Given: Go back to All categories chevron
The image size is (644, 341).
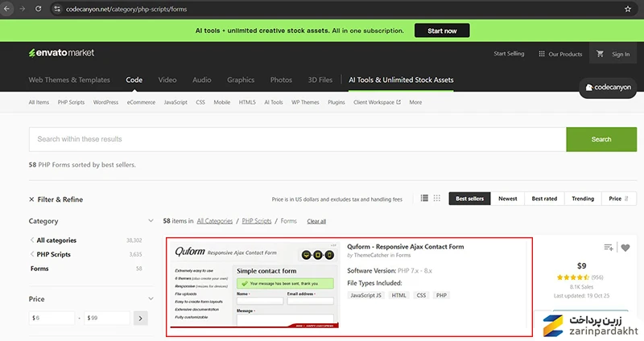Looking at the screenshot, I should (32, 240).
